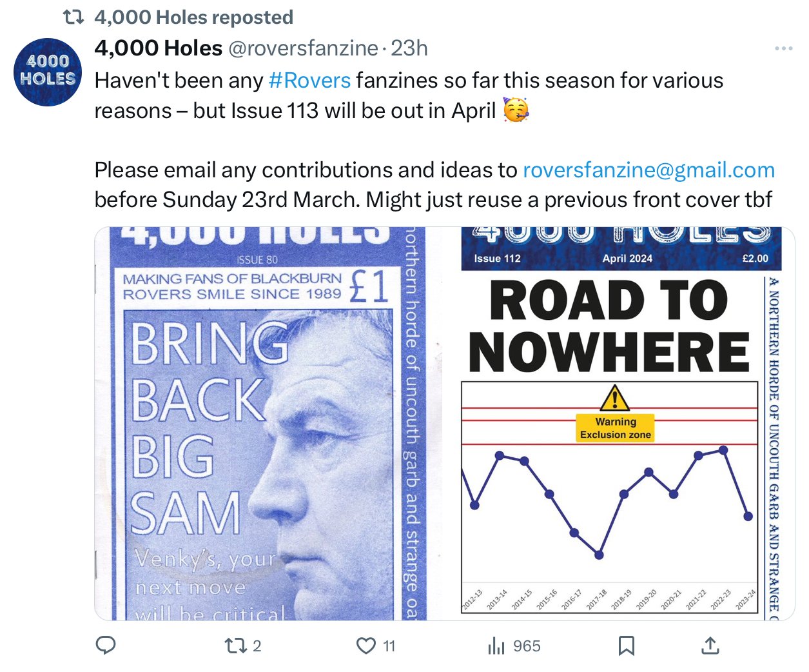The height and width of the screenshot is (672, 809).
Task: Click the roversfanzine@gmail.com email link
Action: (x=648, y=170)
